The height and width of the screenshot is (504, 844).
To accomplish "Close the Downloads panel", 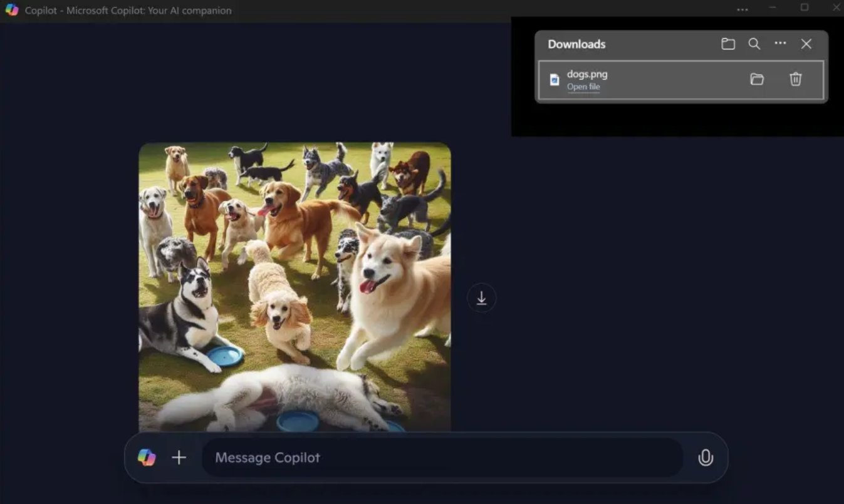I will [806, 44].
